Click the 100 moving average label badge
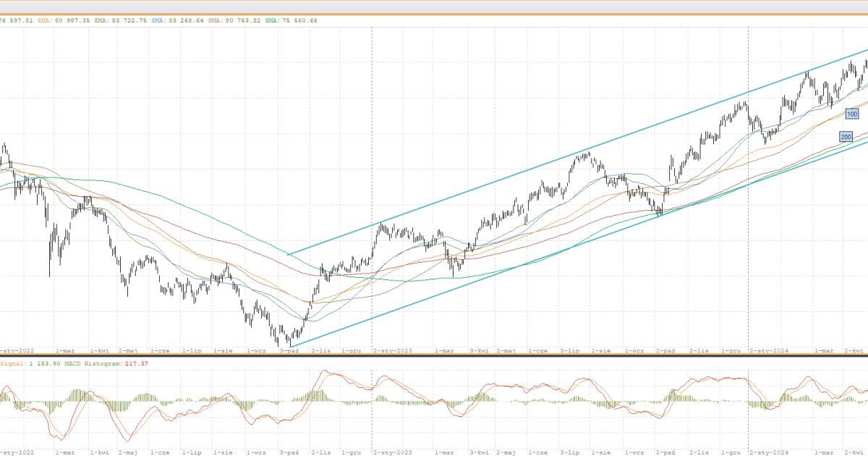This screenshot has width=868, height=456. (x=851, y=114)
